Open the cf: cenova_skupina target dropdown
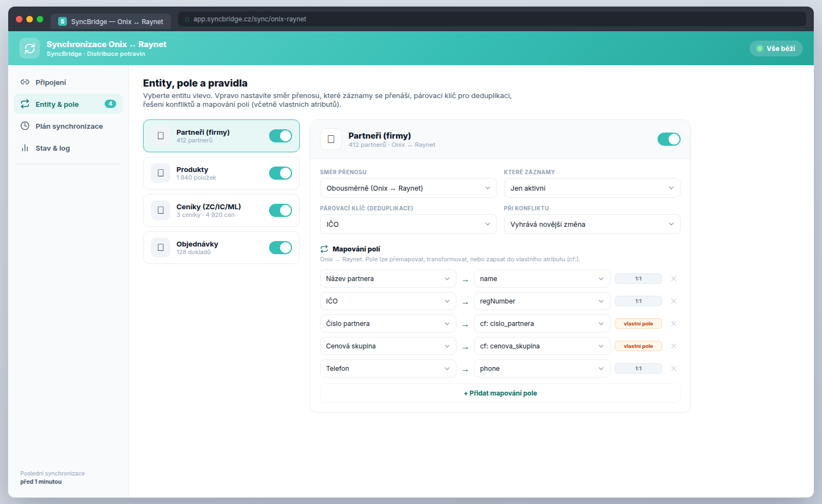The height and width of the screenshot is (504, 822). (542, 346)
